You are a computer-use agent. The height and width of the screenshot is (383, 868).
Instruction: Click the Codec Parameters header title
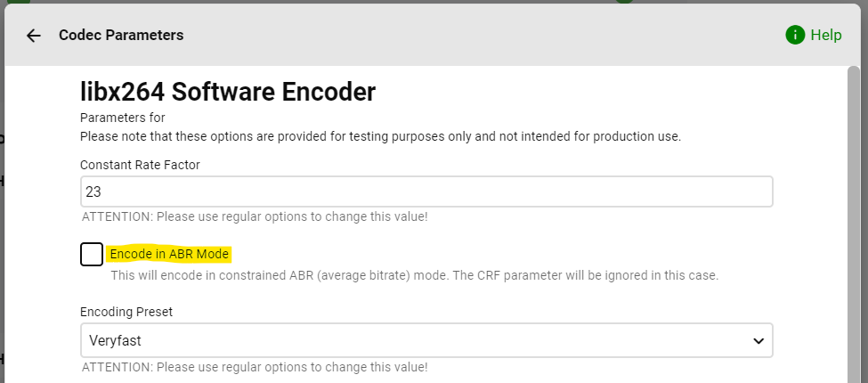pyautogui.click(x=121, y=36)
